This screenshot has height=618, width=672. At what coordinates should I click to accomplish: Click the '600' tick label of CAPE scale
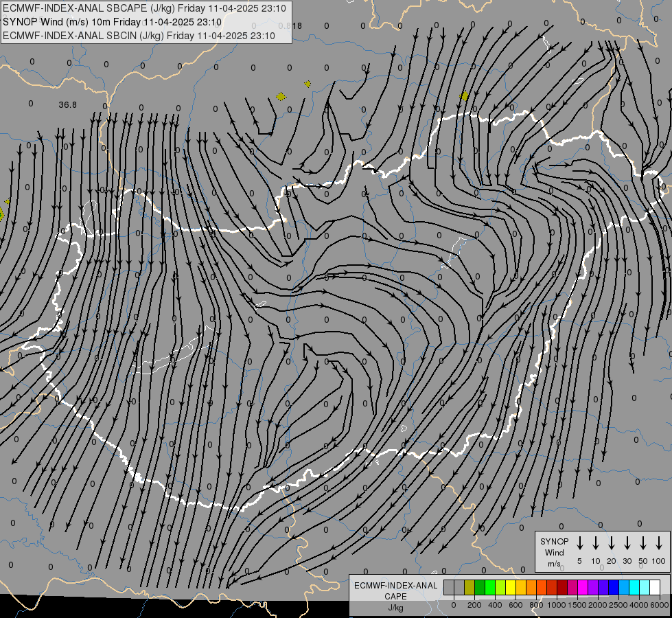click(515, 605)
